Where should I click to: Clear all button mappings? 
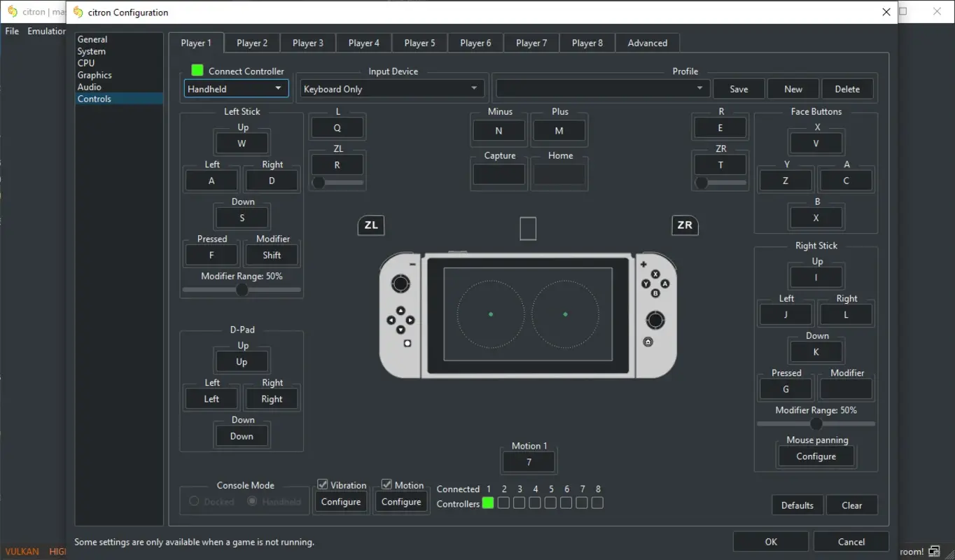coord(851,505)
